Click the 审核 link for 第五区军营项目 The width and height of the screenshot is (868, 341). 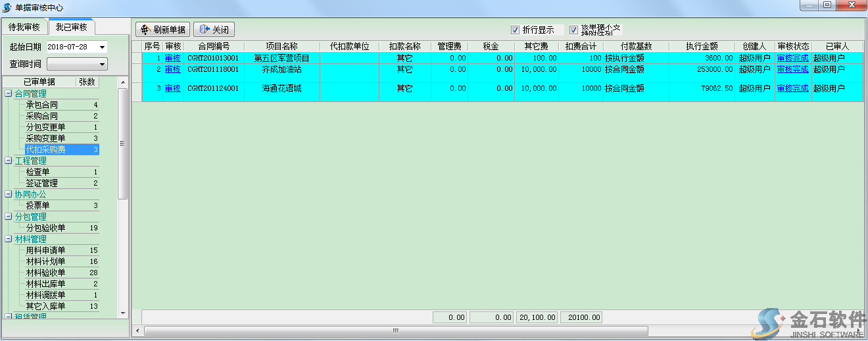click(172, 58)
